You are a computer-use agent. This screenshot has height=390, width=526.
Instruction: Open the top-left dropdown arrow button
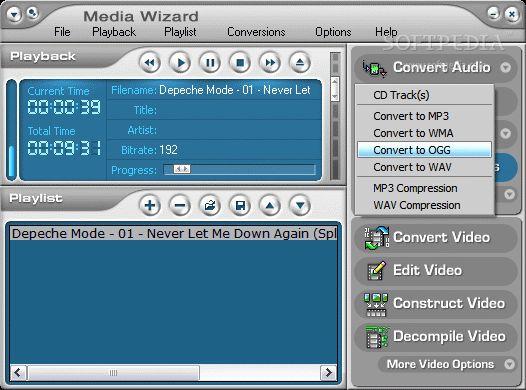click(14, 14)
